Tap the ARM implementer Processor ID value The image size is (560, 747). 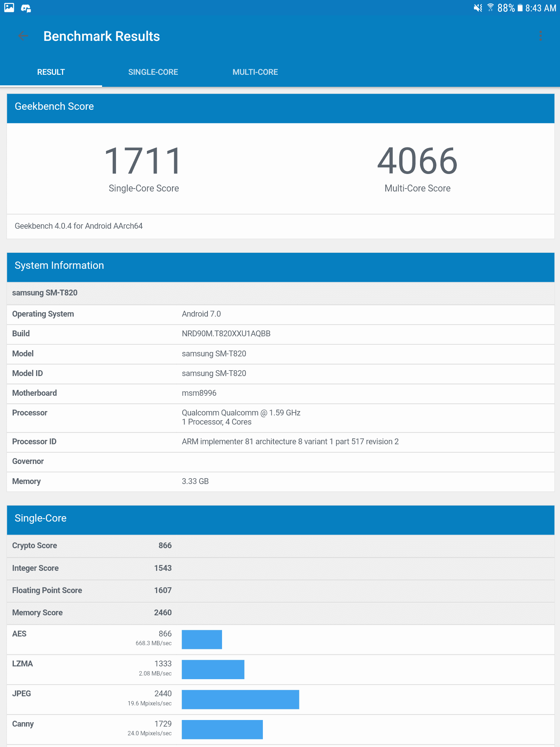point(290,442)
